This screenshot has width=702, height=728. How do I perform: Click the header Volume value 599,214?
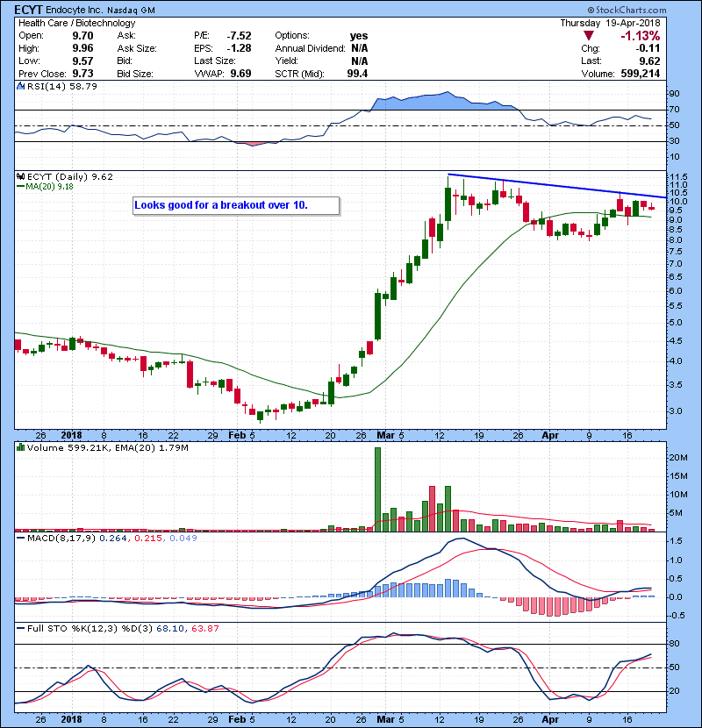point(641,74)
